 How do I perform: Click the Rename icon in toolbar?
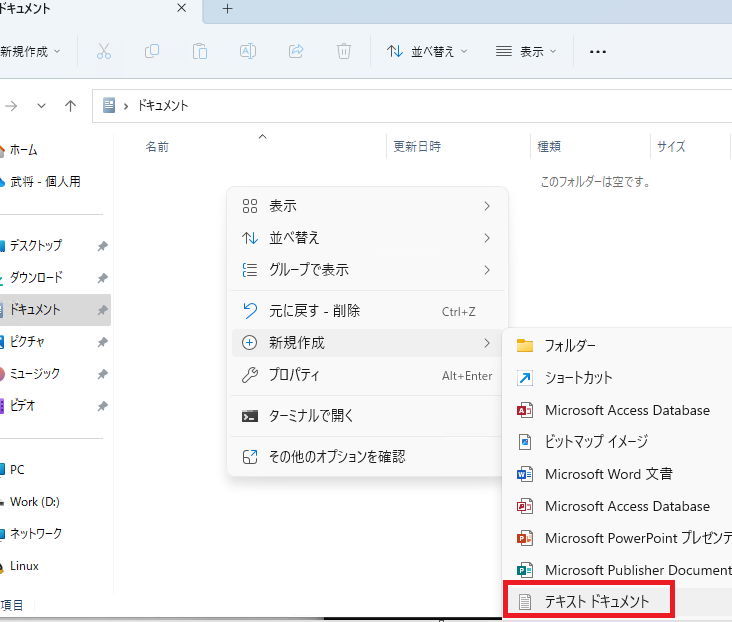point(248,51)
